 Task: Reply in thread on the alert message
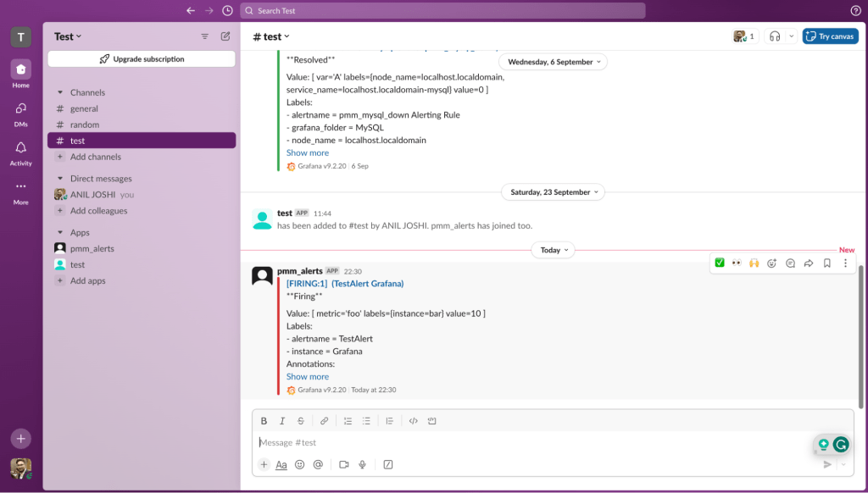790,263
